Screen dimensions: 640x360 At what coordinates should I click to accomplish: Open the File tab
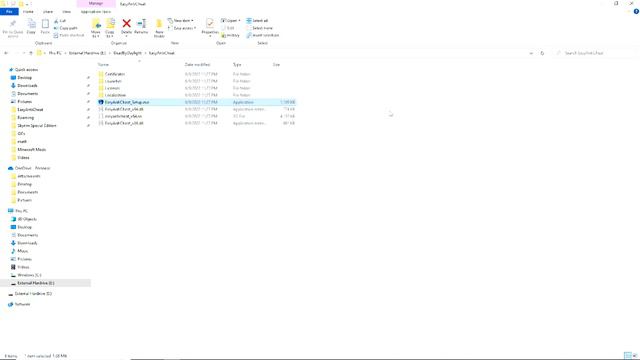(x=9, y=12)
